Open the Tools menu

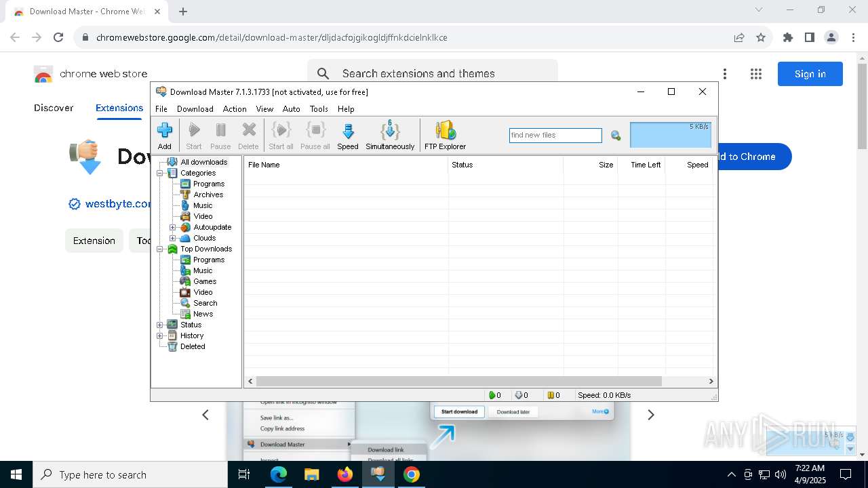point(319,108)
